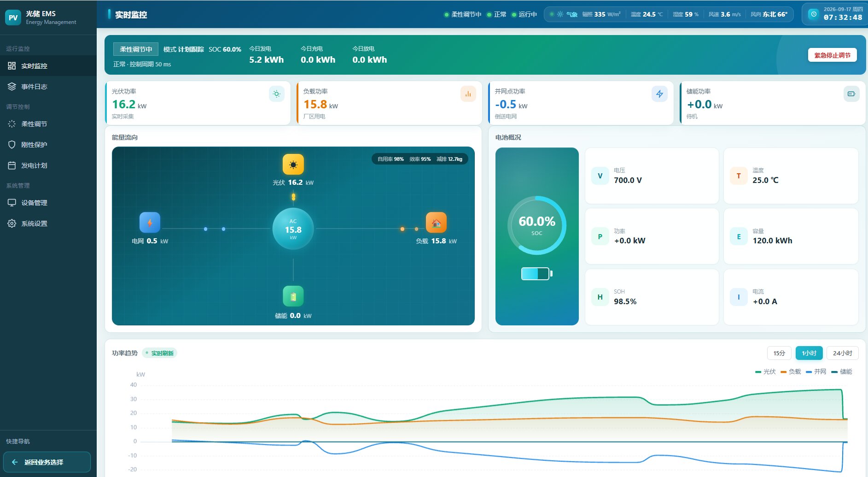868x477 pixels.
Task: Click the 储能 battery node icon
Action: (x=293, y=296)
